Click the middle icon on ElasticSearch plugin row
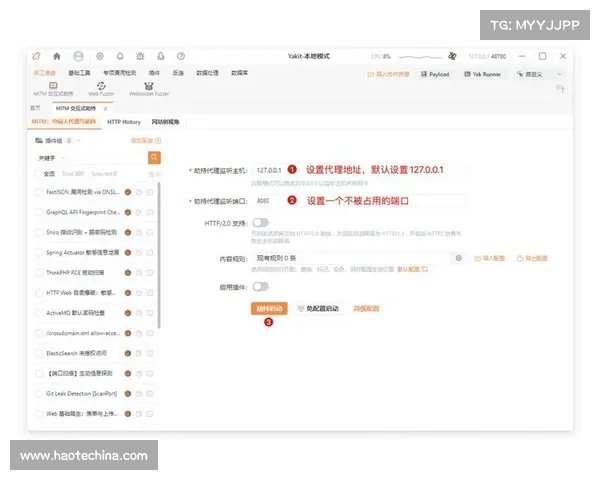The width and height of the screenshot is (600, 480). [139, 353]
